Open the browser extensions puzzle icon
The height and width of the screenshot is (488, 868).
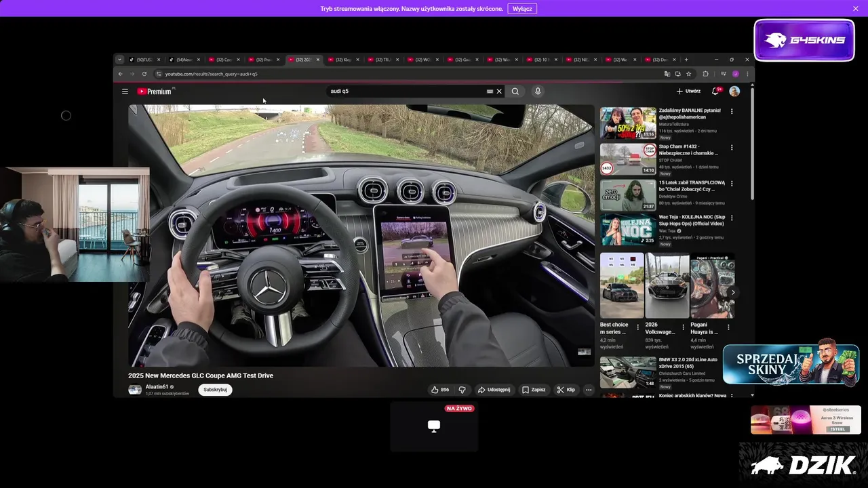click(x=705, y=74)
